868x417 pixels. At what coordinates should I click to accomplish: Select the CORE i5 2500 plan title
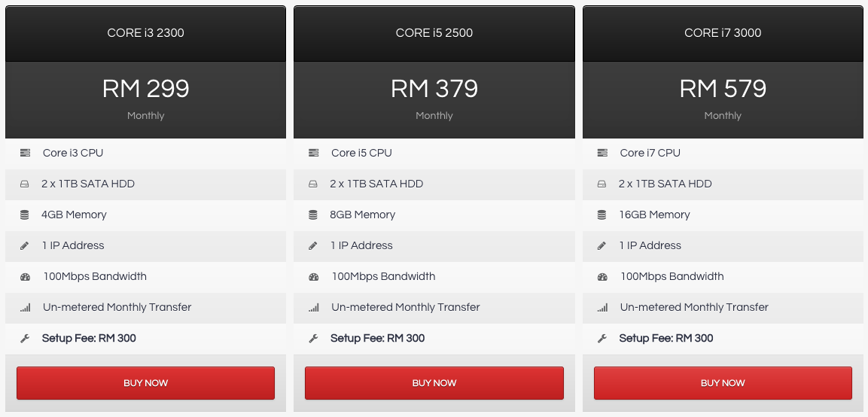click(x=434, y=33)
